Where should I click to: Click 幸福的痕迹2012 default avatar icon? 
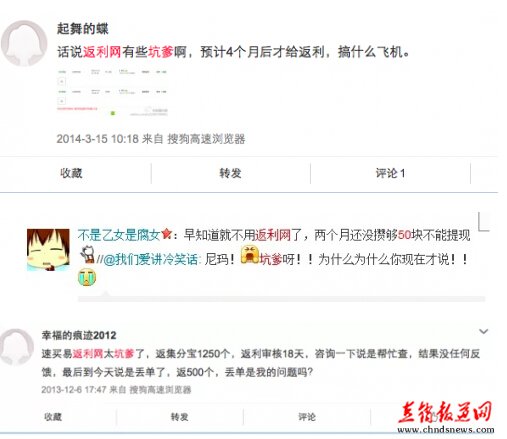point(17,347)
